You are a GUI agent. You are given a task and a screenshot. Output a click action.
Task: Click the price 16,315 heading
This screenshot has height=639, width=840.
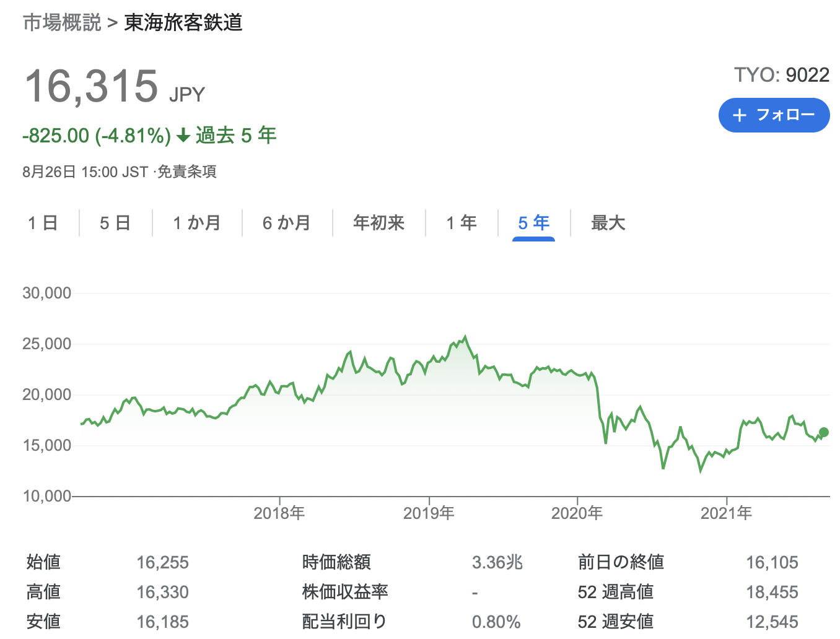point(92,86)
